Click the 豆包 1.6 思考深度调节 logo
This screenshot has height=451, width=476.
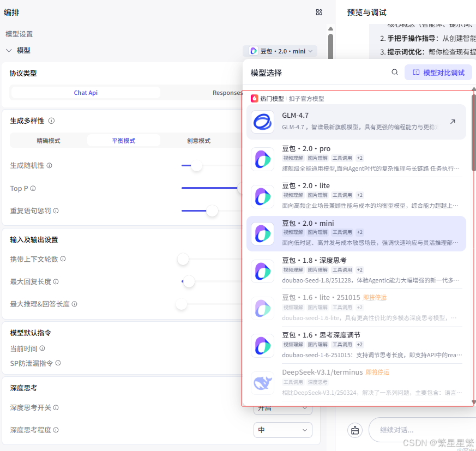pos(263,346)
